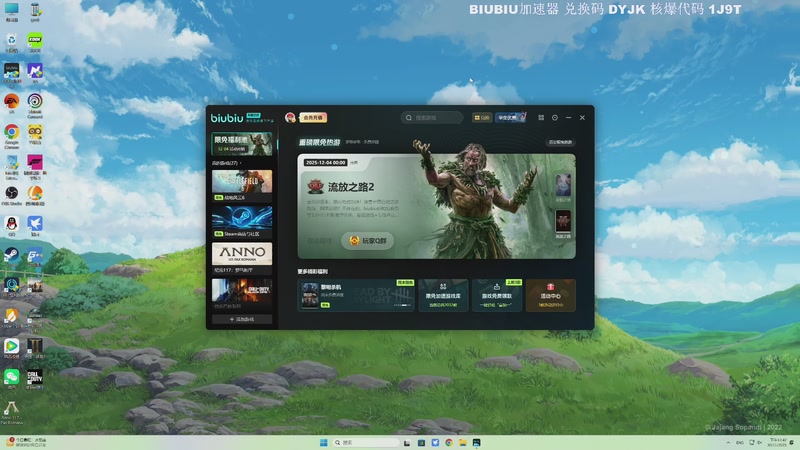
Task: Open the orange membership recharge button
Action: pyautogui.click(x=313, y=117)
